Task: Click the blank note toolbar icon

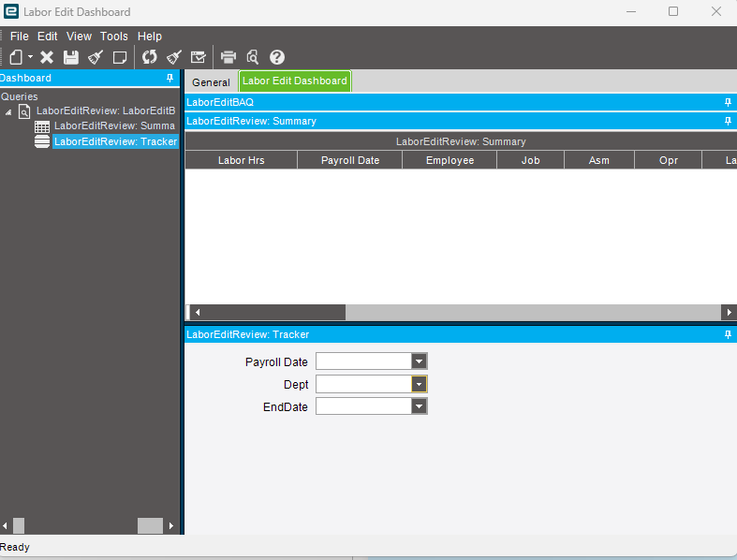Action: pyautogui.click(x=120, y=57)
